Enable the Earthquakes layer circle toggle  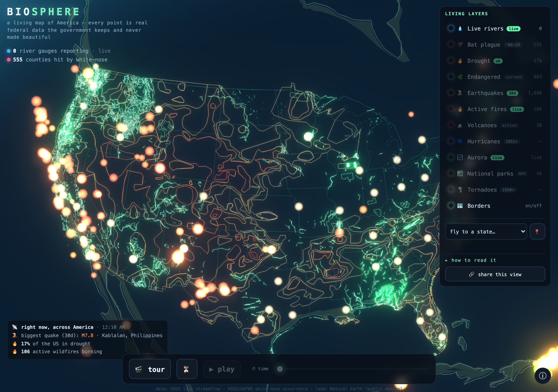(451, 93)
